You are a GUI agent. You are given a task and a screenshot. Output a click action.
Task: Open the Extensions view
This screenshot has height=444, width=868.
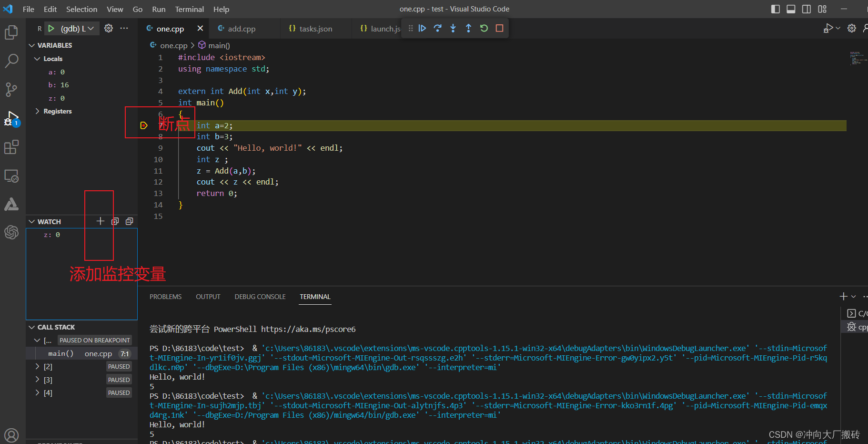coord(11,147)
